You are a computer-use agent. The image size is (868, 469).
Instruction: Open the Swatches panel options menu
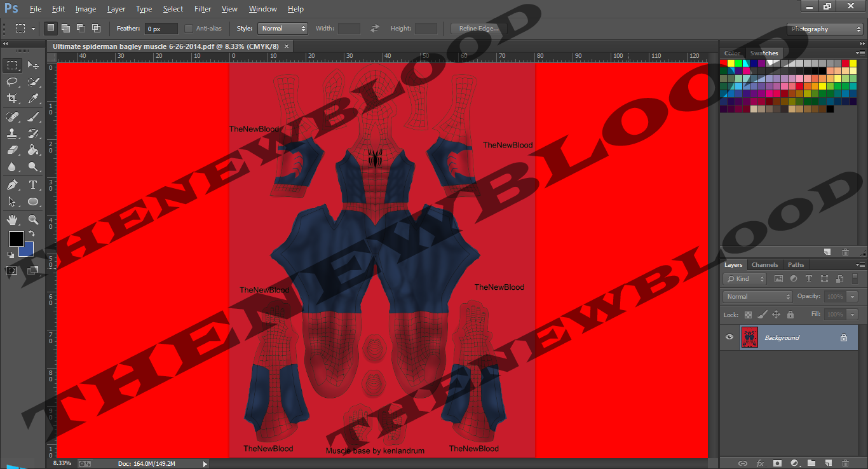[x=860, y=53]
